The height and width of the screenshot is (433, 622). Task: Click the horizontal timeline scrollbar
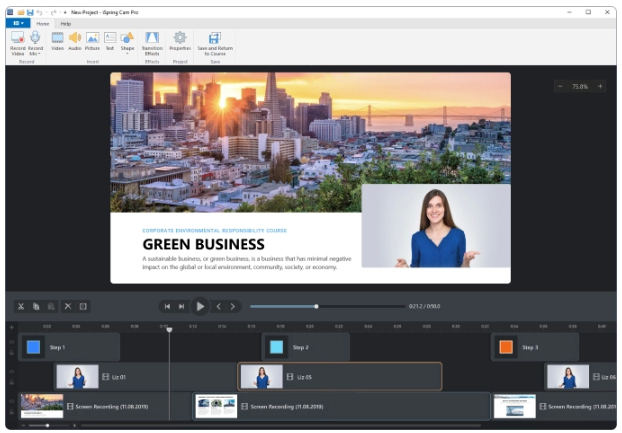281,426
